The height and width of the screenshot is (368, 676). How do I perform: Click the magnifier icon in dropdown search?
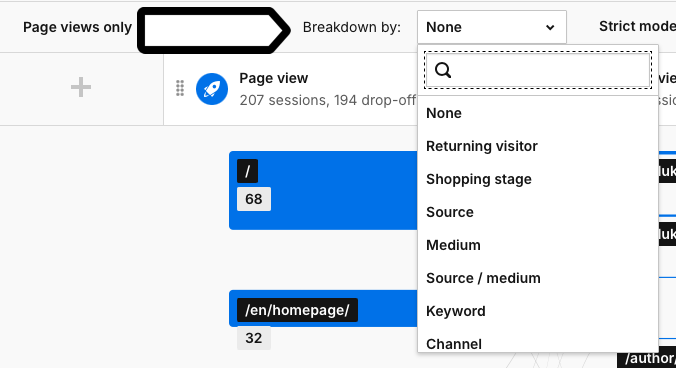(x=443, y=70)
